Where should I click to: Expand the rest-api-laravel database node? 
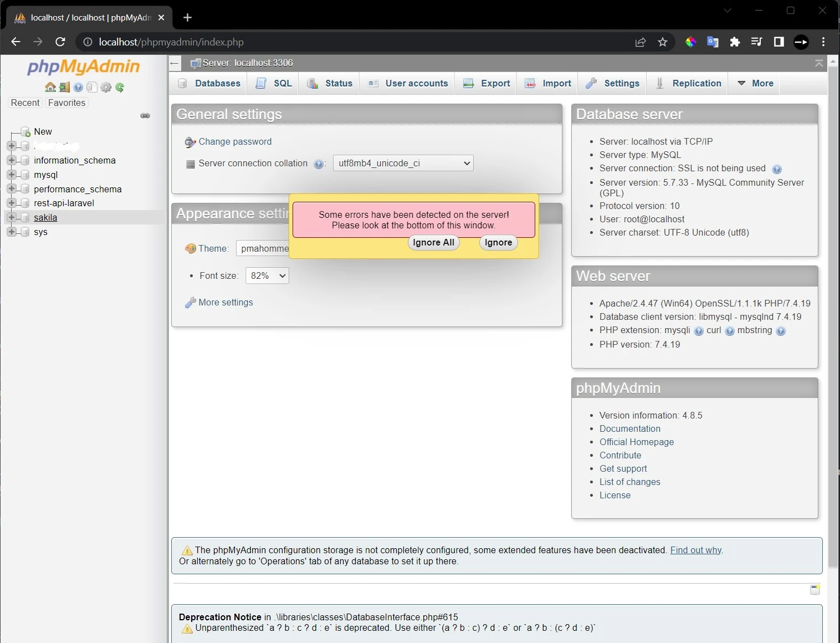pyautogui.click(x=11, y=203)
